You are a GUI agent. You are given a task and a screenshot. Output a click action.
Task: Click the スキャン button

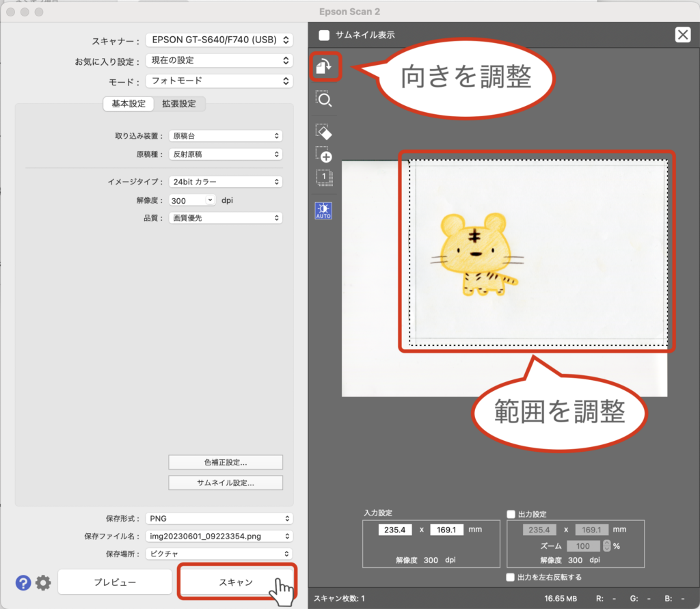237,582
